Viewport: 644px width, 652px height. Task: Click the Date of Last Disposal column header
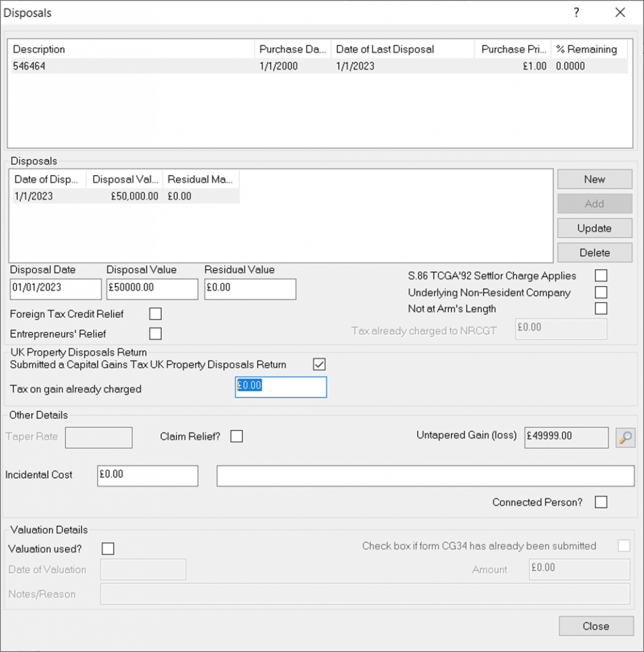tap(403, 50)
